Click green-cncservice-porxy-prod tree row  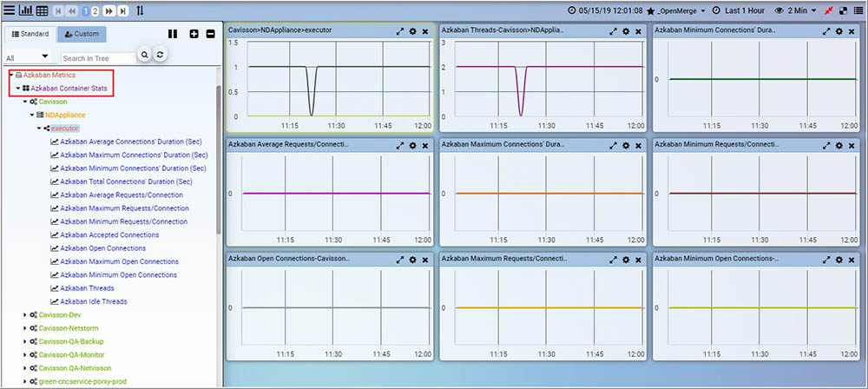(83, 381)
